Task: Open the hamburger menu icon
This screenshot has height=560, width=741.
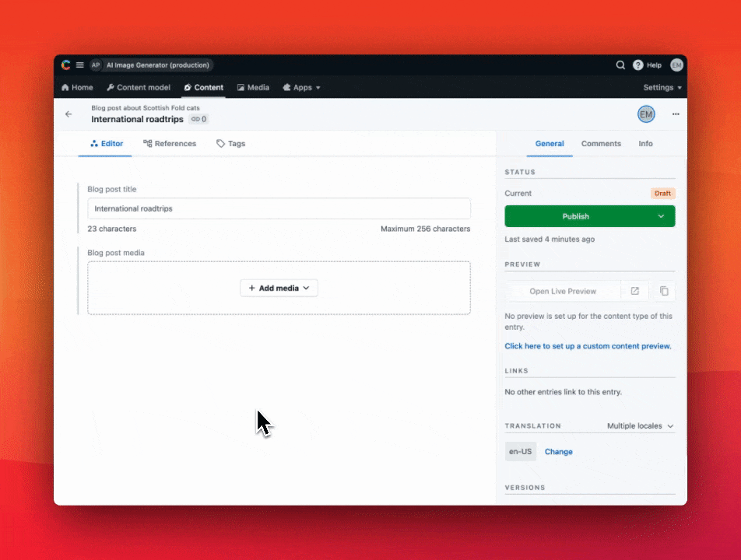Action: pos(80,65)
